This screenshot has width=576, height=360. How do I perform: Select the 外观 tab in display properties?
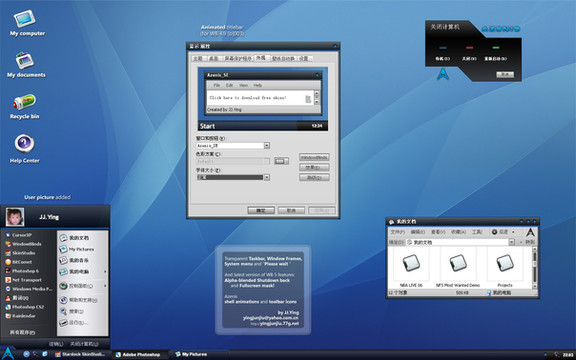tap(261, 58)
